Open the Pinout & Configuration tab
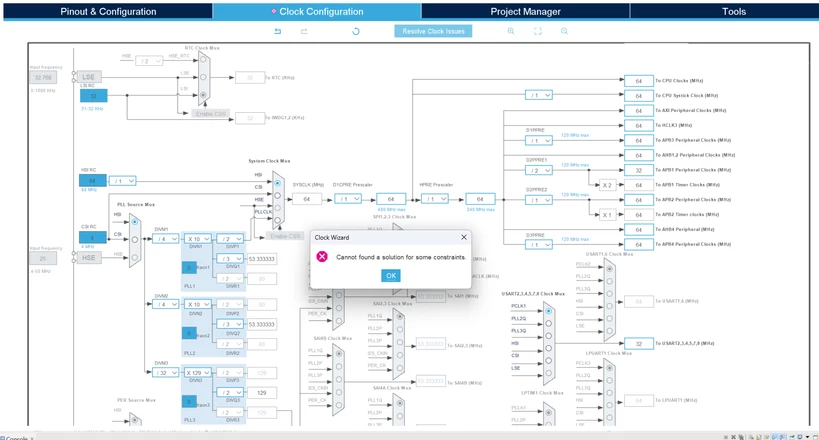This screenshot has height=440, width=819. [108, 11]
